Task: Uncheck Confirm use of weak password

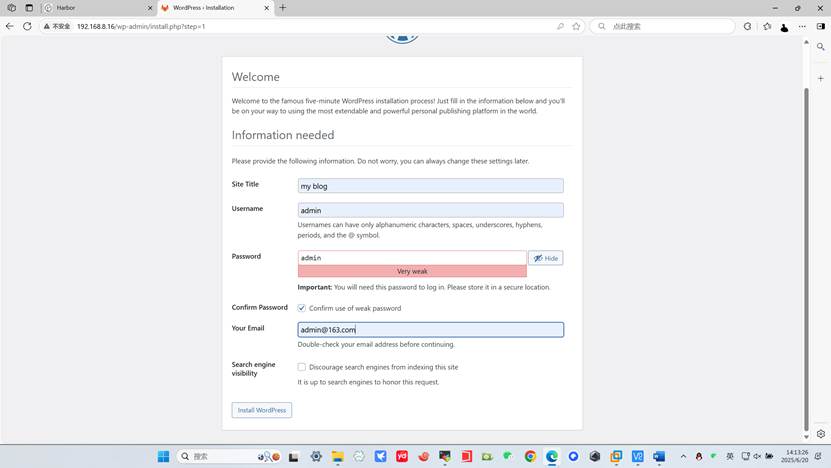Action: [x=302, y=308]
